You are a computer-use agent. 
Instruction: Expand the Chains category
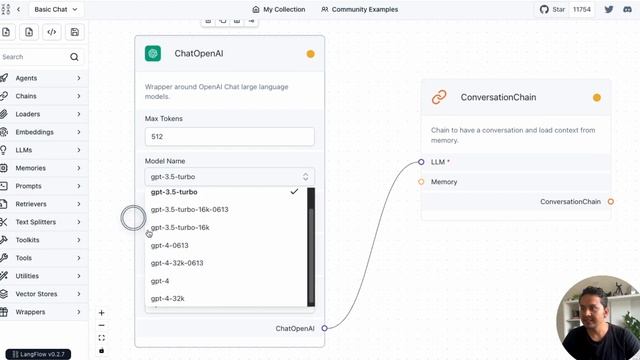click(44, 96)
